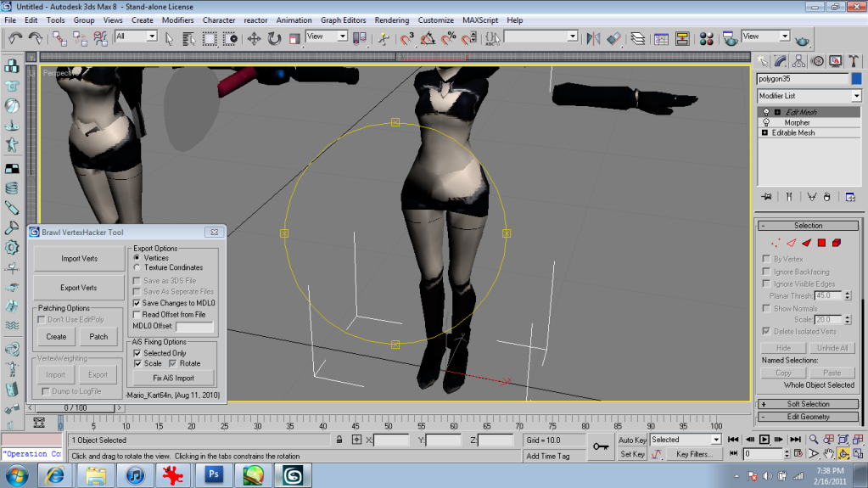This screenshot has width=868, height=488.
Task: Click the Undo arrow icon
Action: 15,38
